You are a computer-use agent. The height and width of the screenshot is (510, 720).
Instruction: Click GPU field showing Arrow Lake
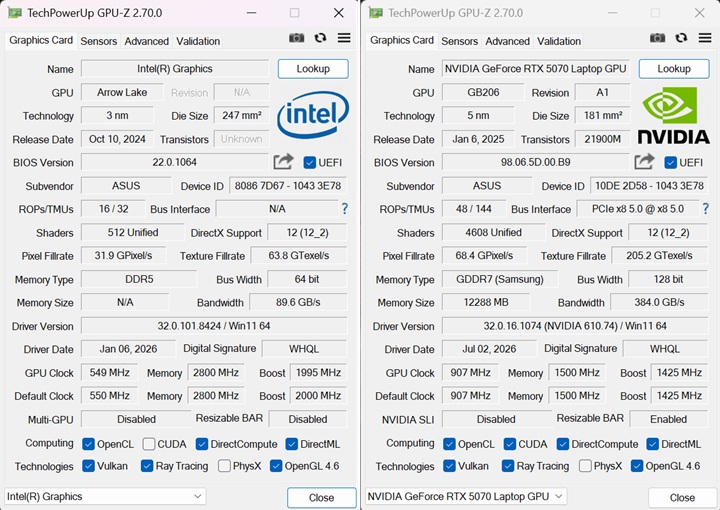click(122, 92)
